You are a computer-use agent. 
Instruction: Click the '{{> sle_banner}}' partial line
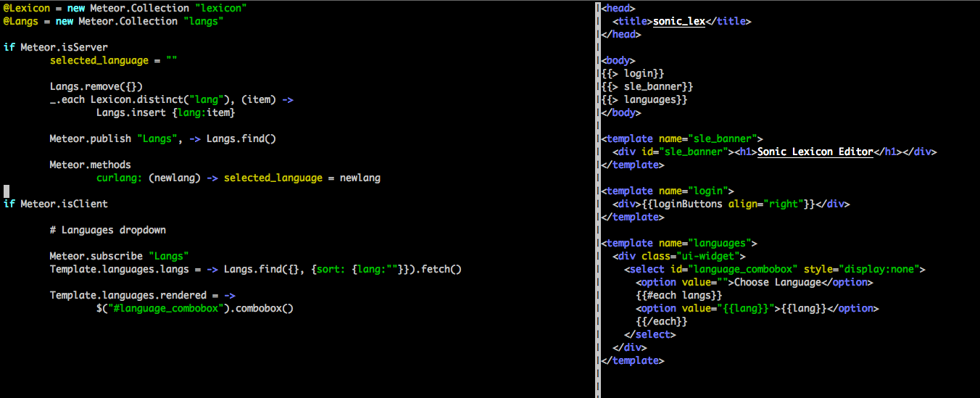(x=647, y=86)
